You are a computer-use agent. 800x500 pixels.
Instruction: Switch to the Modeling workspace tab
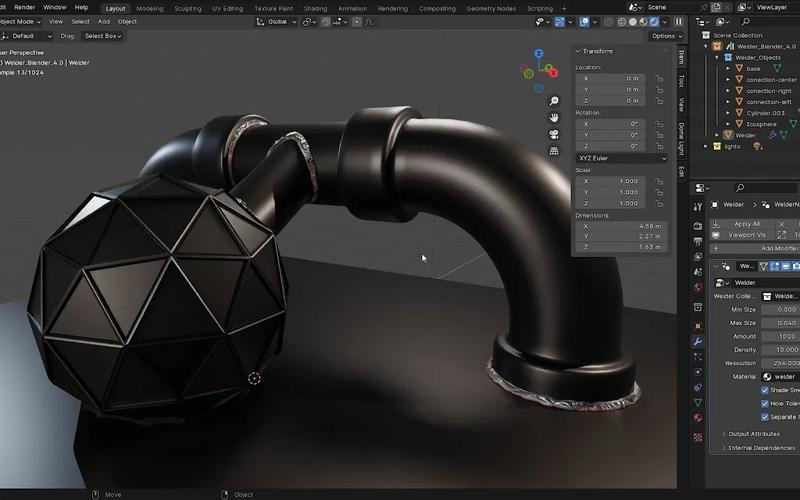pyautogui.click(x=150, y=9)
